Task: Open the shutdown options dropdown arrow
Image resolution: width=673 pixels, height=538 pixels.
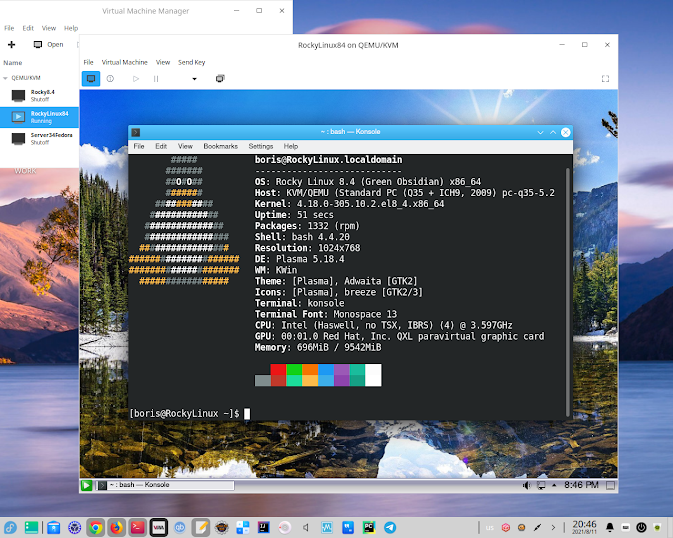Action: pos(194,79)
